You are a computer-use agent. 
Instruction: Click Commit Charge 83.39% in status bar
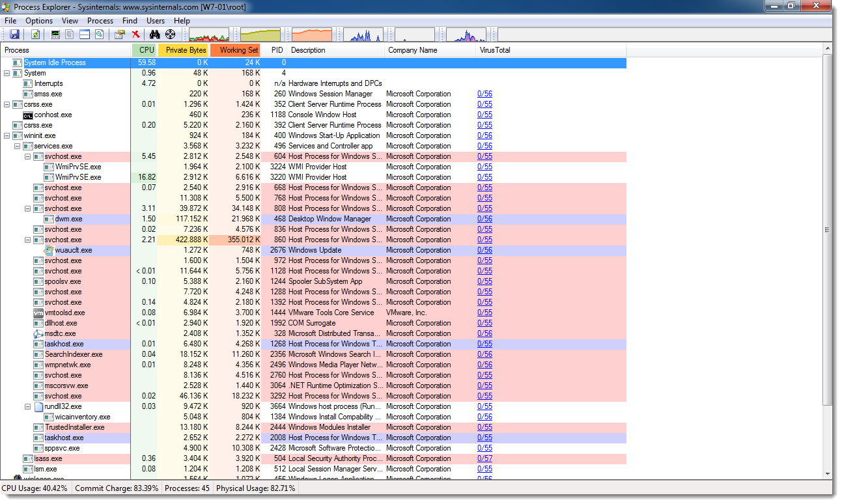117,488
